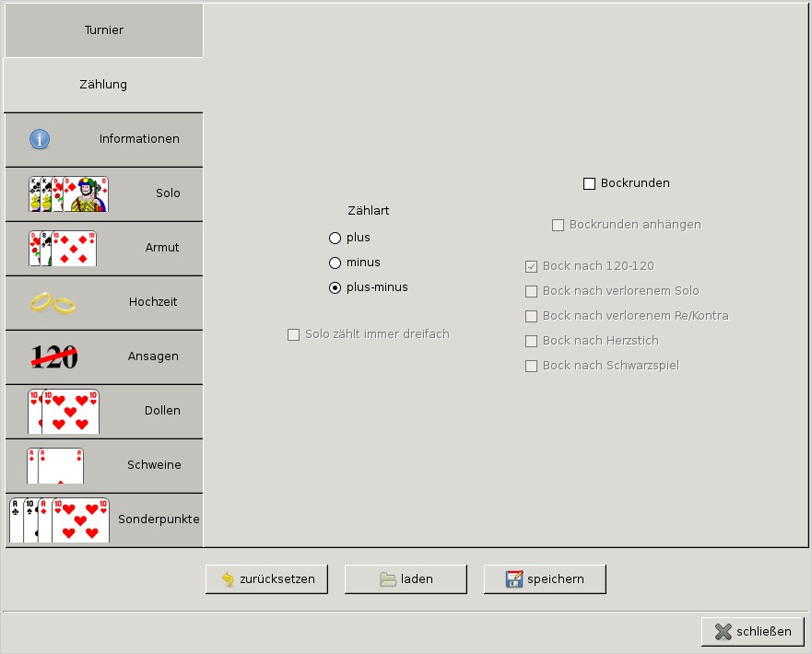Click the speichern save button
Screen dimensions: 812x654
click(545, 579)
